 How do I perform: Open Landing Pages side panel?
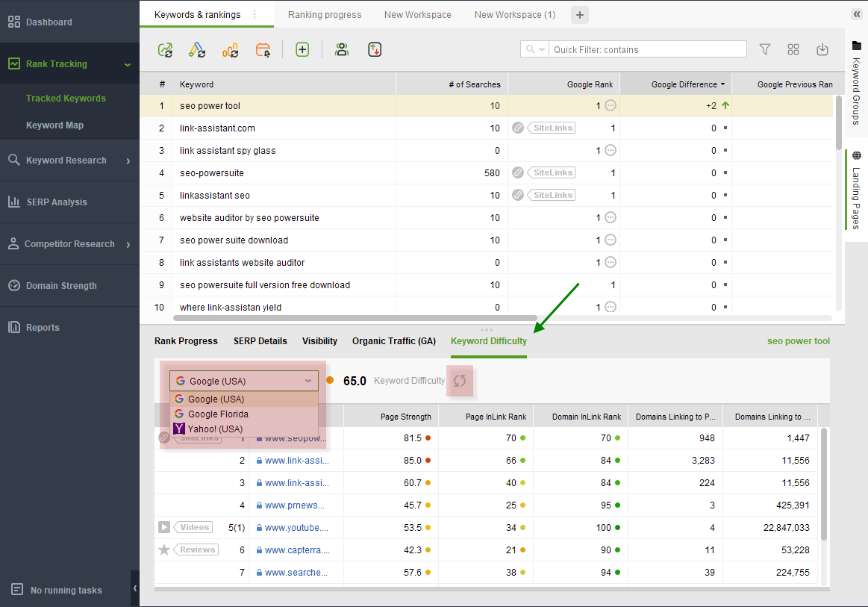[856, 190]
